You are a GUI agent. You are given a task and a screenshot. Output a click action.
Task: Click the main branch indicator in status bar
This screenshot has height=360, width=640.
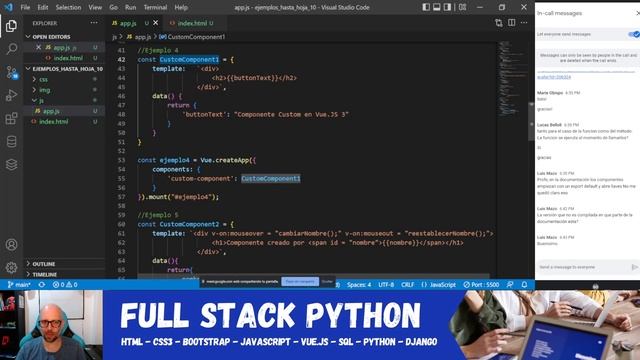point(19,284)
